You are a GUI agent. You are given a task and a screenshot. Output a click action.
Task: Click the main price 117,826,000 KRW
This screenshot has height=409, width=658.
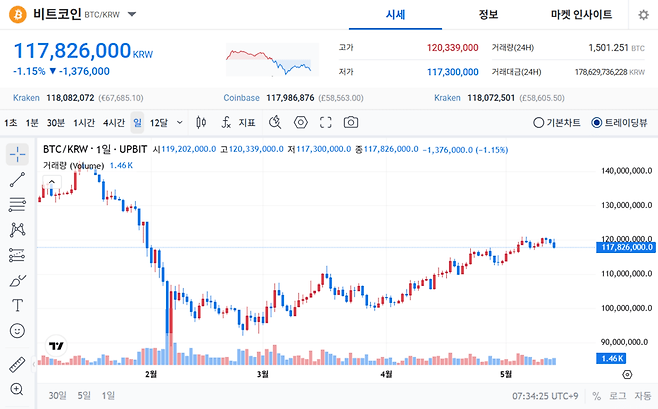pyautogui.click(x=83, y=51)
